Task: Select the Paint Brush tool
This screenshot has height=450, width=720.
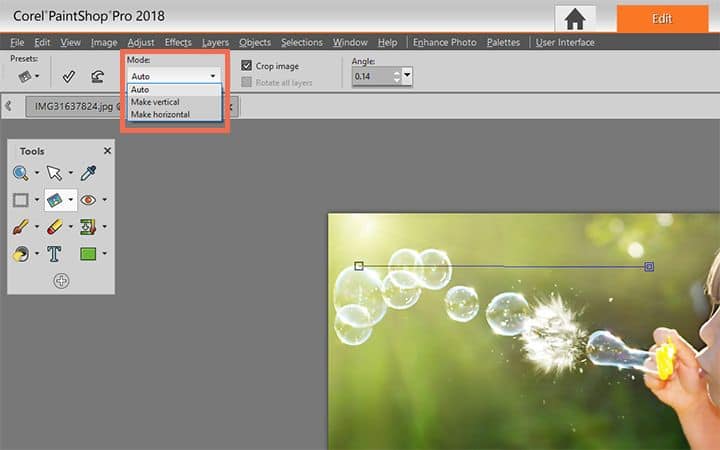Action: coord(21,226)
